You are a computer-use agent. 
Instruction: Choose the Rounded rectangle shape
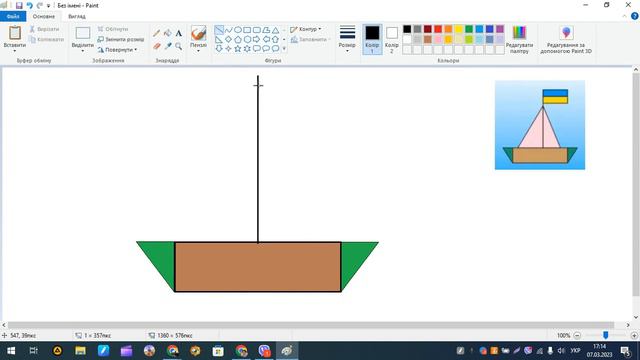tap(257, 30)
